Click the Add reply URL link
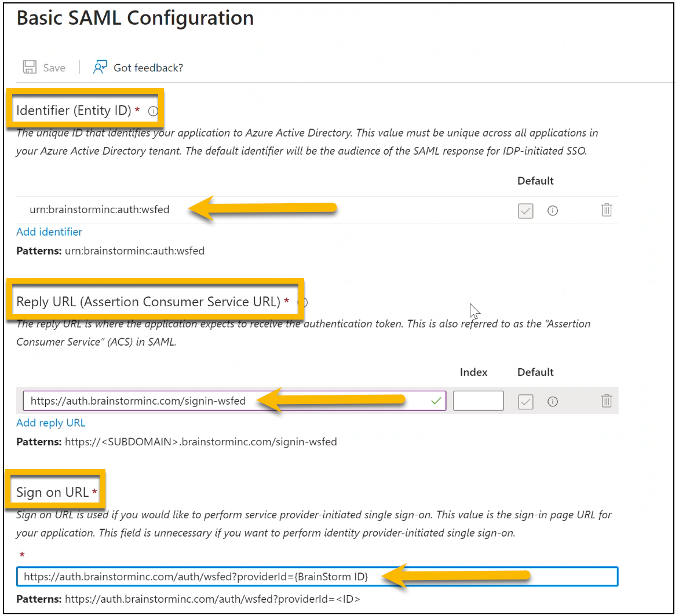Screen dimensions: 679x616 pyautogui.click(x=50, y=423)
